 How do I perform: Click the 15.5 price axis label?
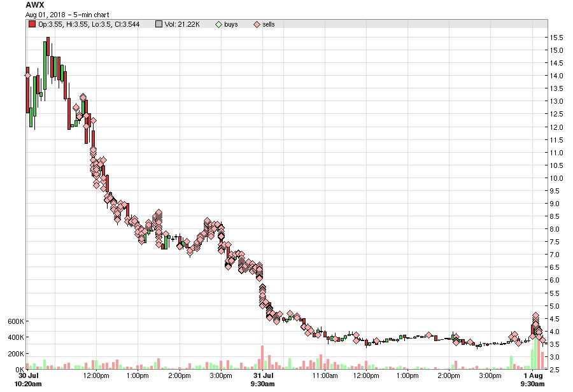(x=556, y=38)
